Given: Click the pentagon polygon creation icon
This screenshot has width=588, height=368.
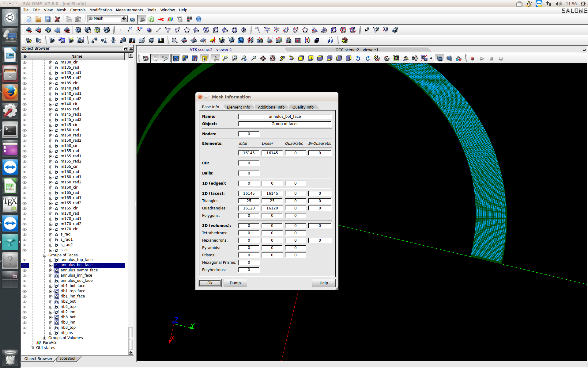Looking at the screenshot, I should (x=187, y=30).
